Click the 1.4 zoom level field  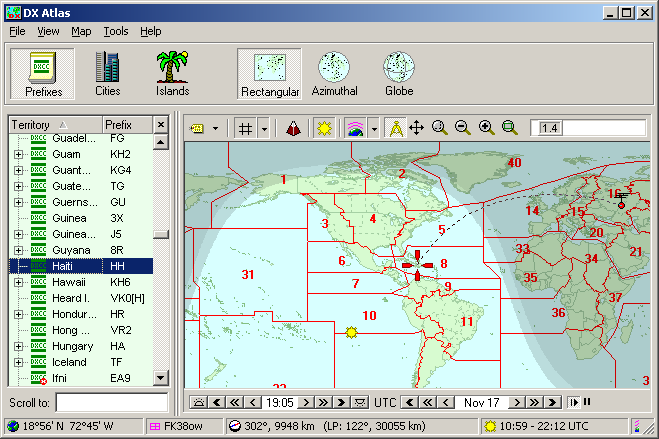pyautogui.click(x=588, y=128)
